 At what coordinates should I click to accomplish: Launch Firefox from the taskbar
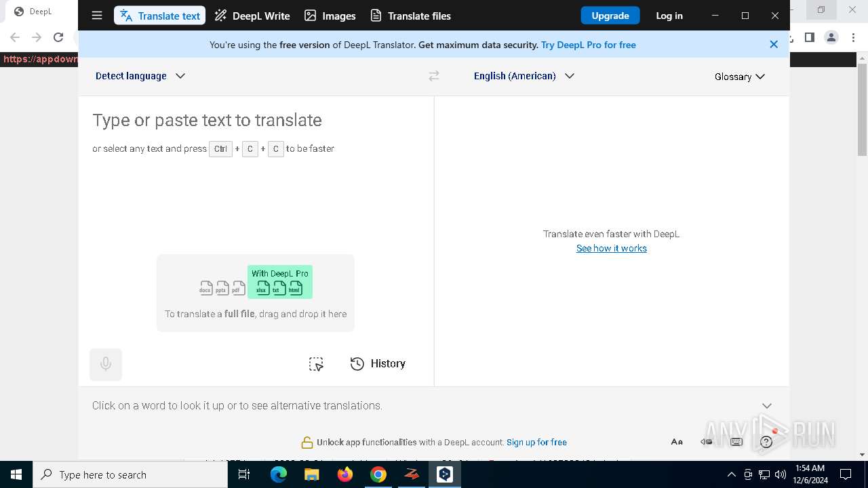(x=345, y=474)
